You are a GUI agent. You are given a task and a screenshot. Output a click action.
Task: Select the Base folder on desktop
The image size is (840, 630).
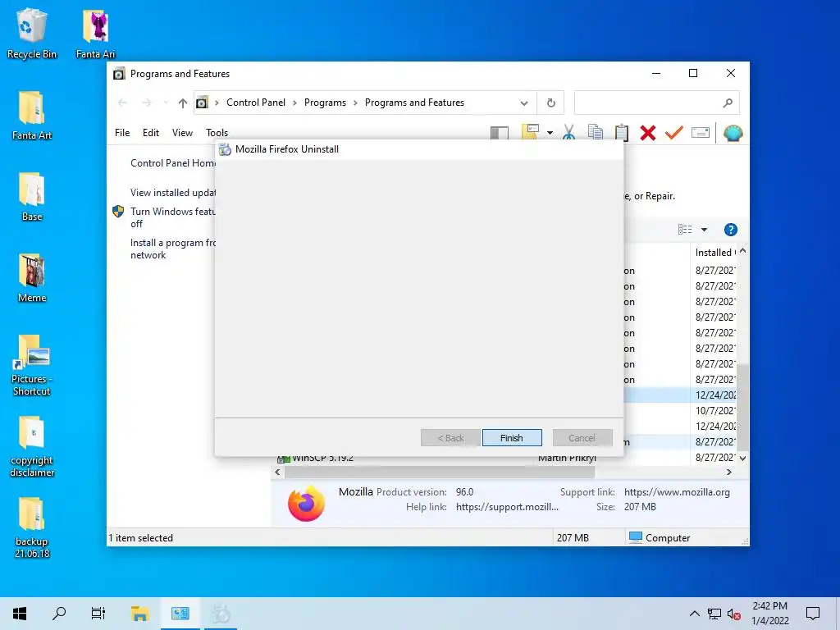pyautogui.click(x=32, y=197)
